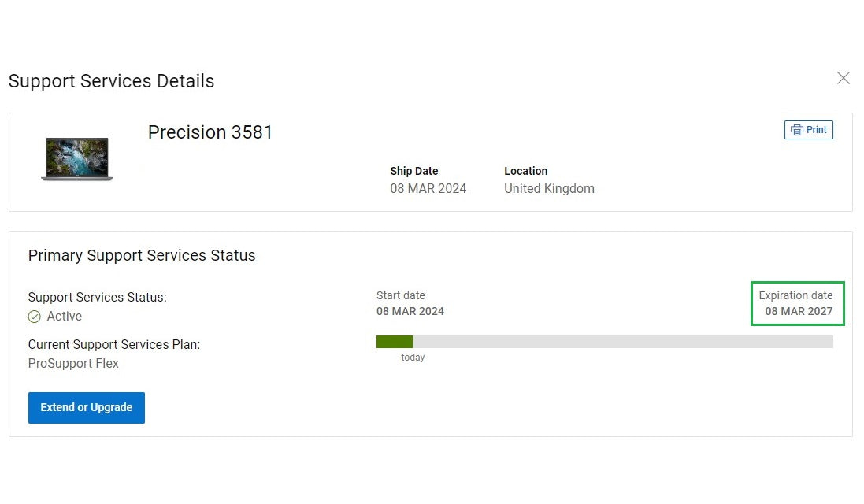
Task: Click the ProSupport Flex plan name
Action: pos(73,364)
